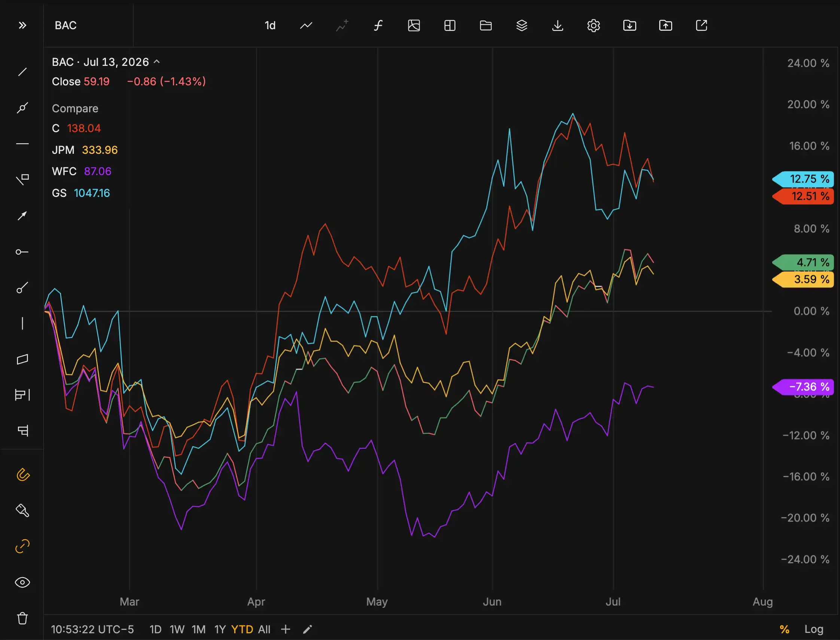
Task: Toggle the magnet snap mode
Action: click(x=22, y=475)
